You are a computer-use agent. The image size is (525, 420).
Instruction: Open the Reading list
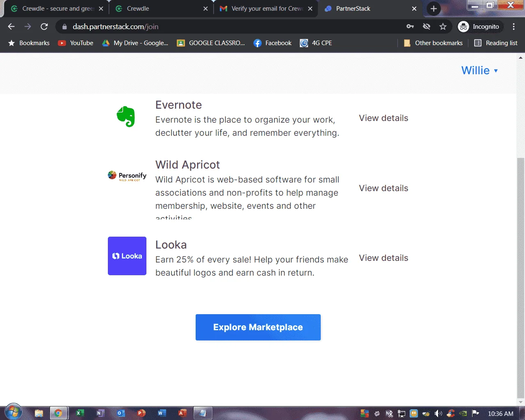pos(496,43)
